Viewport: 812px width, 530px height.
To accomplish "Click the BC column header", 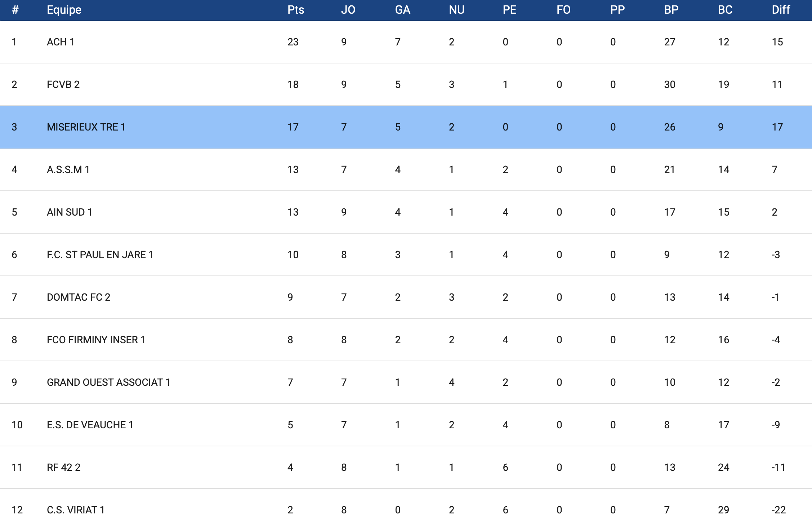I will [725, 10].
